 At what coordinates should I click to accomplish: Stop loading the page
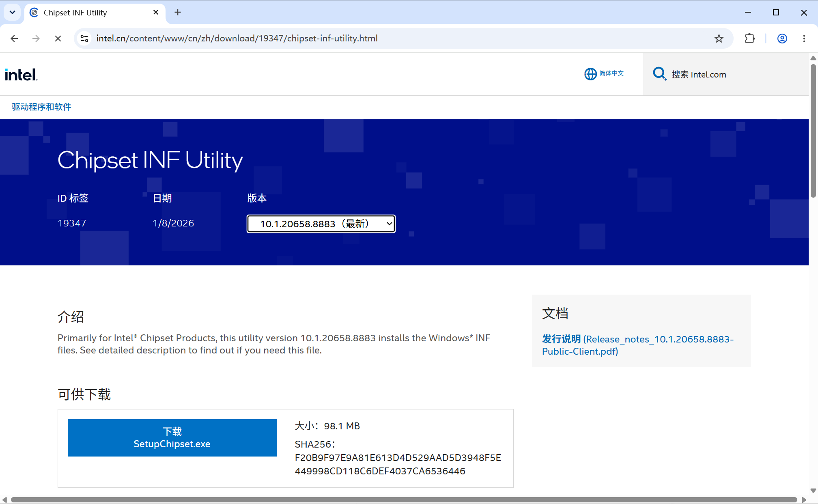coord(58,39)
